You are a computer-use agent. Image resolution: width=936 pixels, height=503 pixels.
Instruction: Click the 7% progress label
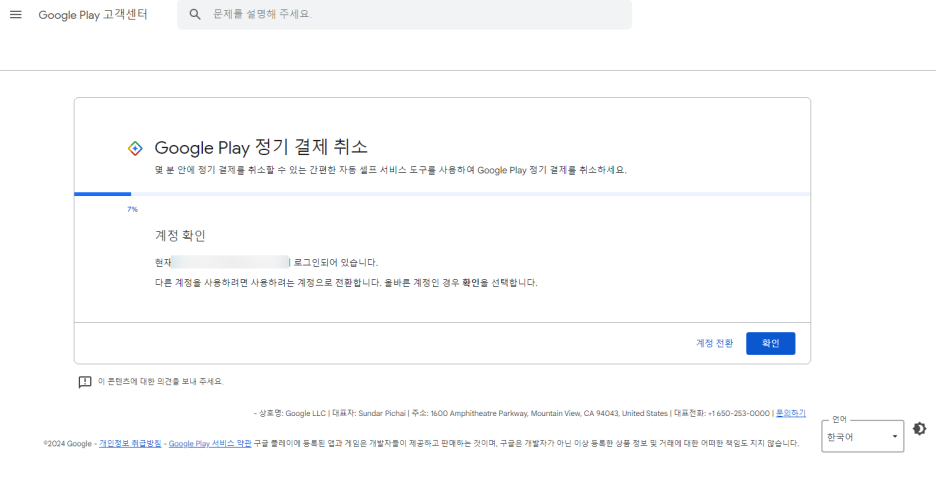133,209
